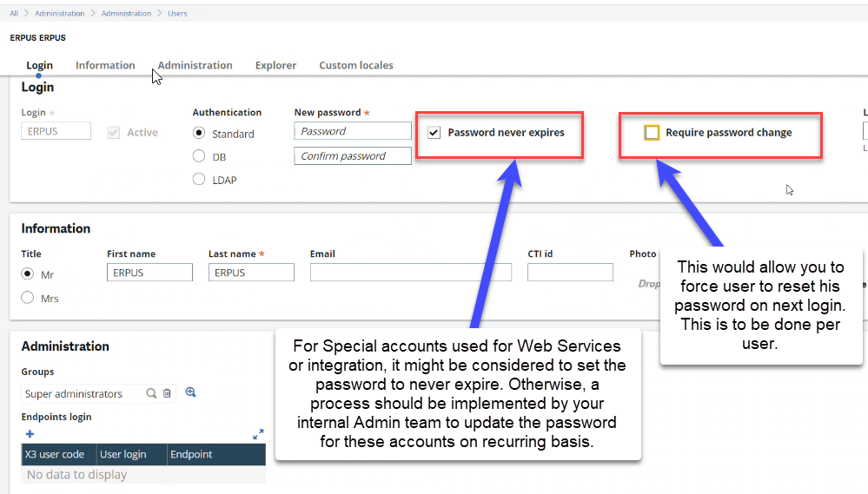This screenshot has height=494, width=868.
Task: Open Users in the breadcrumb path
Action: [x=177, y=14]
